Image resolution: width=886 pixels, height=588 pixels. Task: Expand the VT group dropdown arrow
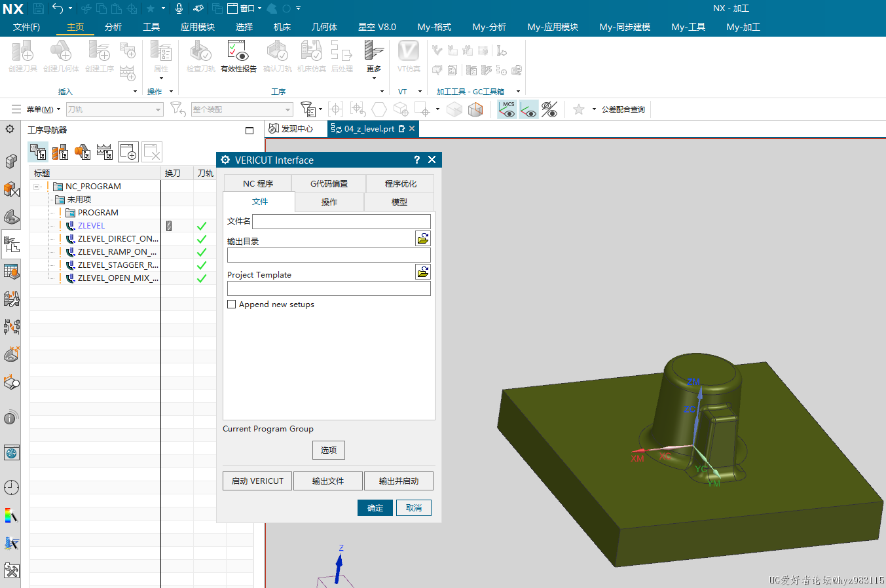coord(420,92)
